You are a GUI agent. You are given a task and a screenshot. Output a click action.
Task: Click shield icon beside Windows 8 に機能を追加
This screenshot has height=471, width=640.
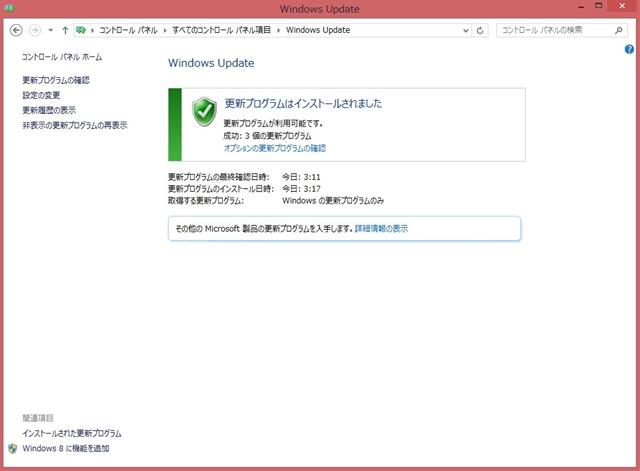tap(13, 449)
